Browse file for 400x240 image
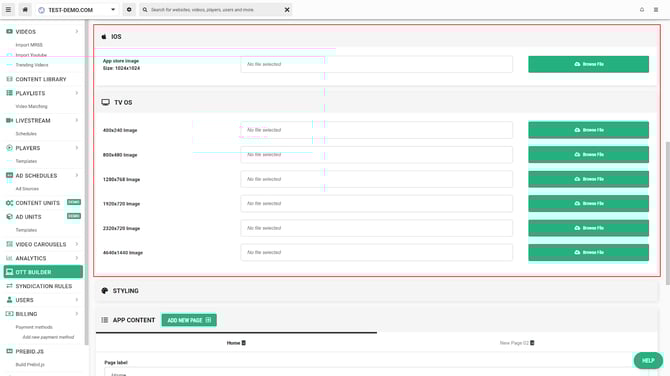 588,130
